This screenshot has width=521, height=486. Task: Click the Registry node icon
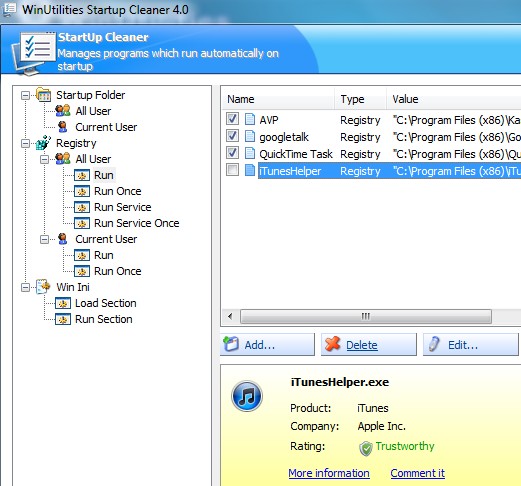click(x=43, y=143)
